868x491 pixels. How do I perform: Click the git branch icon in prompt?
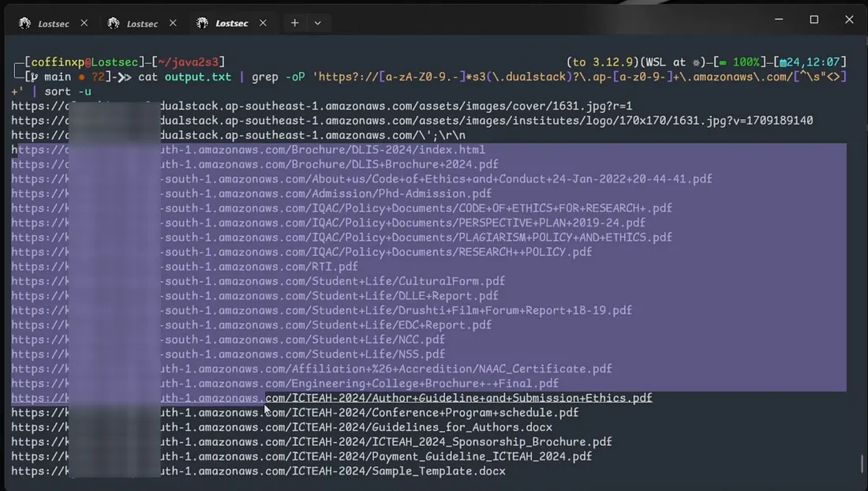click(x=34, y=77)
